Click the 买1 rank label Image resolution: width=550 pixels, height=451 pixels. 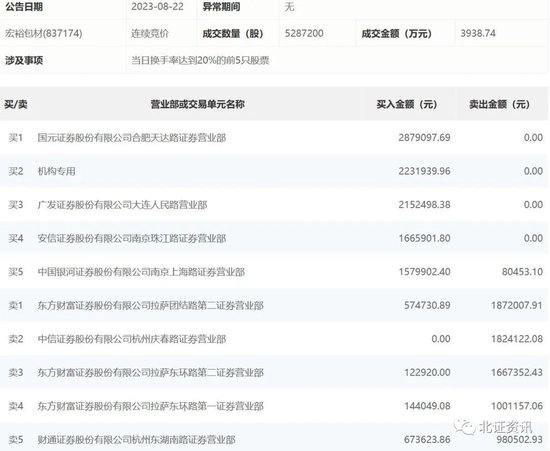pos(16,137)
